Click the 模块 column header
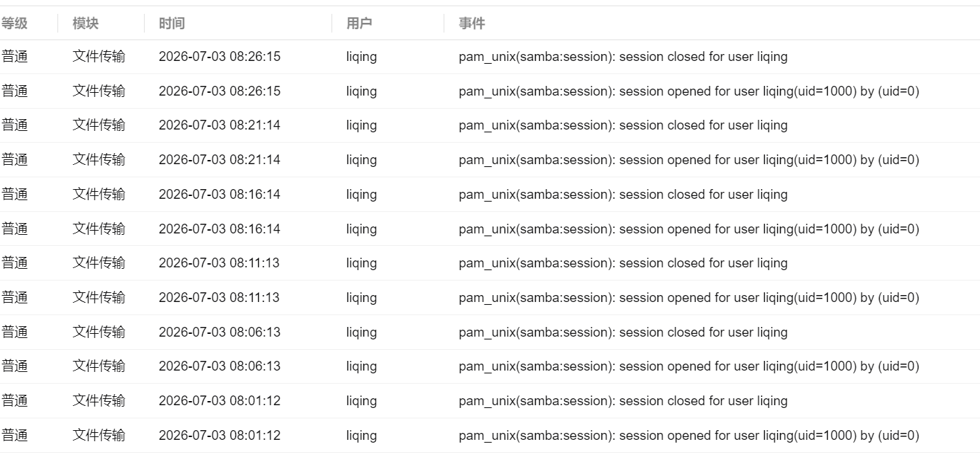Viewport: 980px width, 453px height. coord(86,24)
